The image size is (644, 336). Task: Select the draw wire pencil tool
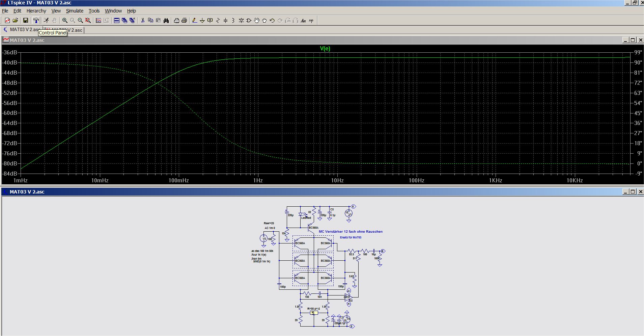(x=194, y=21)
